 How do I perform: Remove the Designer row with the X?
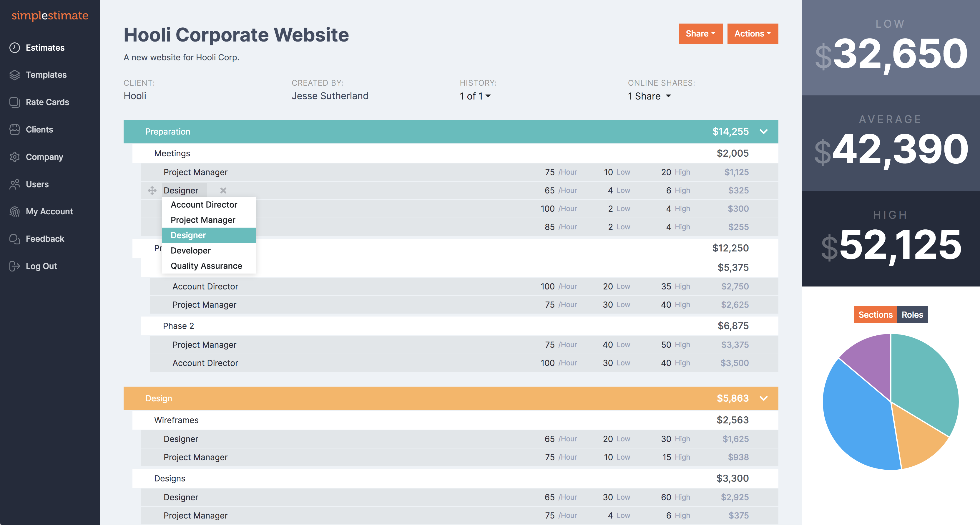click(223, 190)
